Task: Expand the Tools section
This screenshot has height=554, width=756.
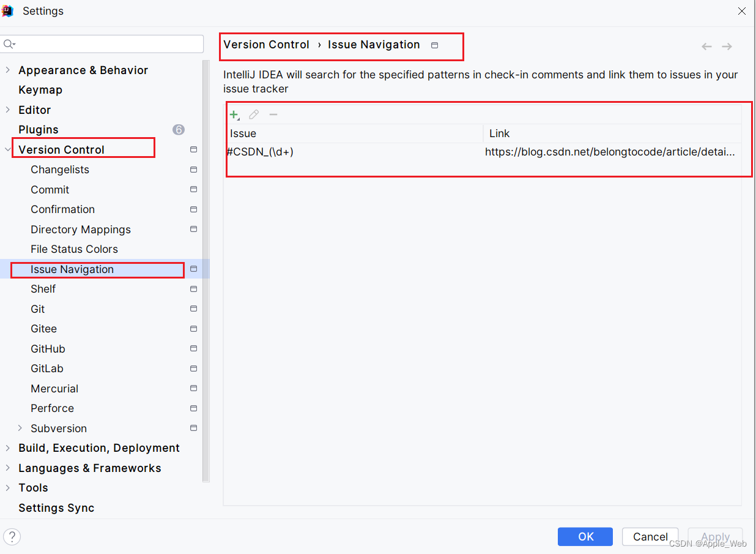Action: pyautogui.click(x=7, y=488)
